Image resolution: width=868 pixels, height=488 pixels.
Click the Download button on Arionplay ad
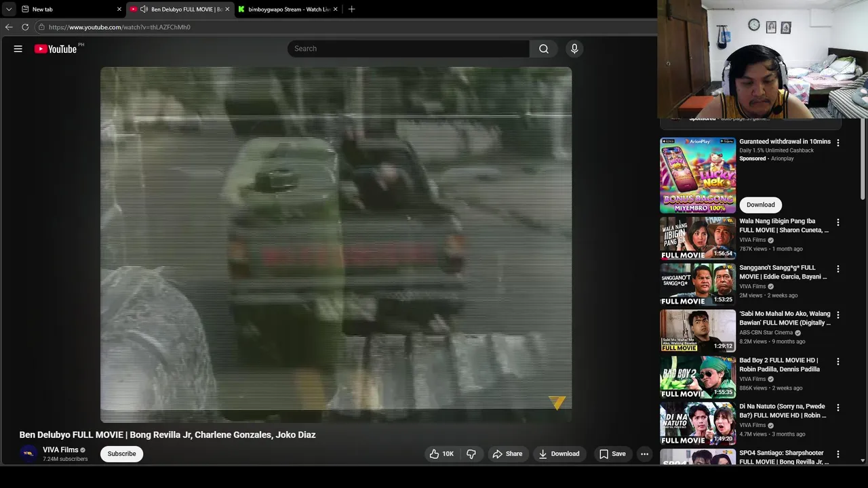click(x=760, y=205)
